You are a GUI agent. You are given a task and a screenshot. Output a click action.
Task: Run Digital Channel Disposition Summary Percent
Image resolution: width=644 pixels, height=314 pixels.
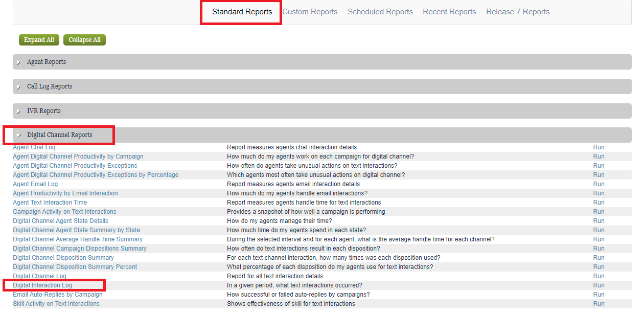(599, 267)
